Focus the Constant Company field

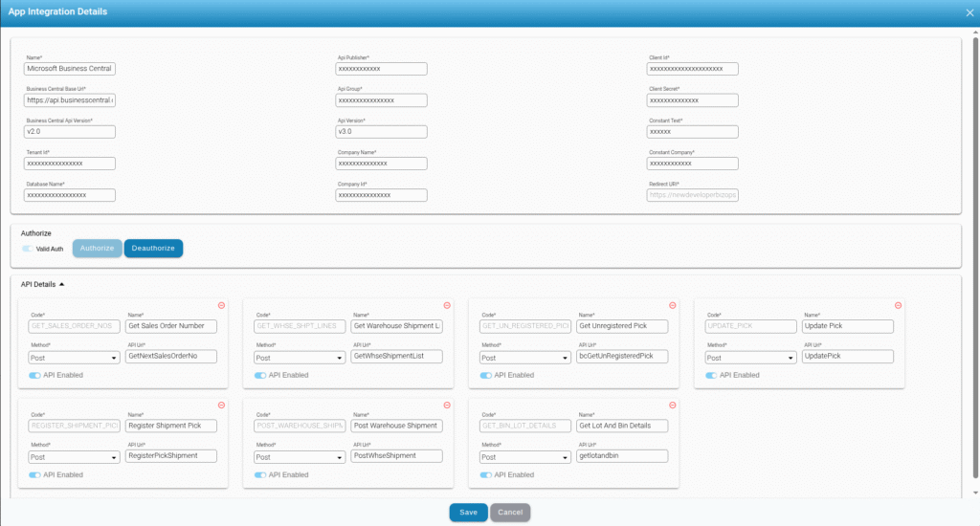(693, 164)
